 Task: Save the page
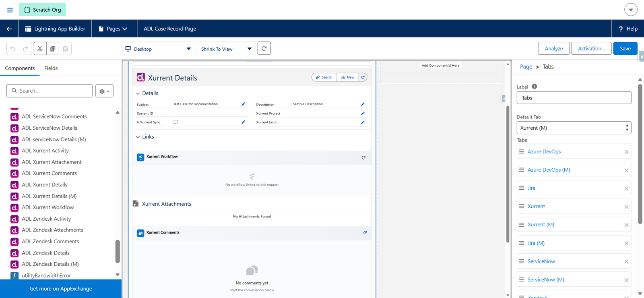[625, 48]
